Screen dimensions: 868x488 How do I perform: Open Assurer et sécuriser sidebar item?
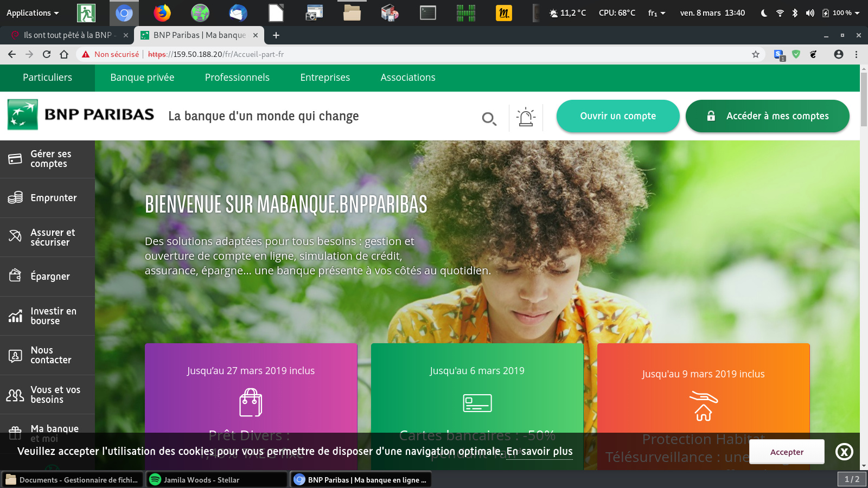pyautogui.click(x=47, y=237)
